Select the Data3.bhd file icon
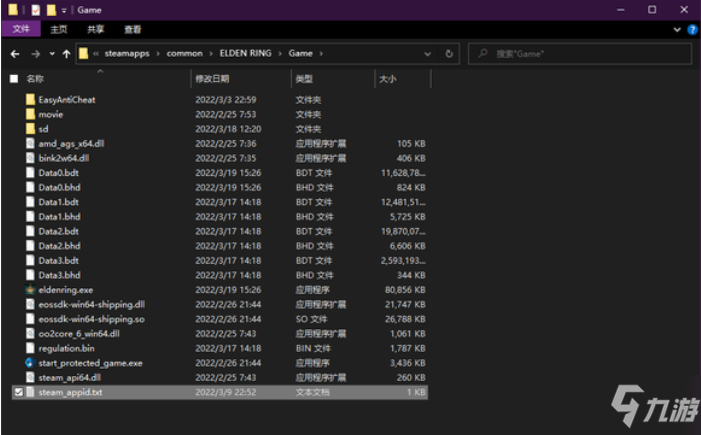Screen dimensions: 701x435 click(30, 275)
